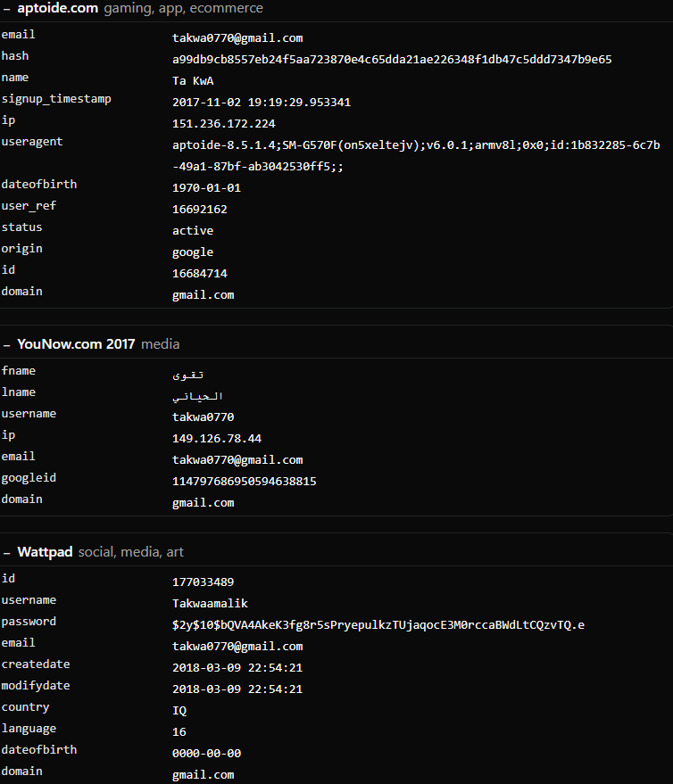The image size is (673, 784).
Task: Select 'gmail.com' domain value in Wattpad section
Action: coord(204,775)
